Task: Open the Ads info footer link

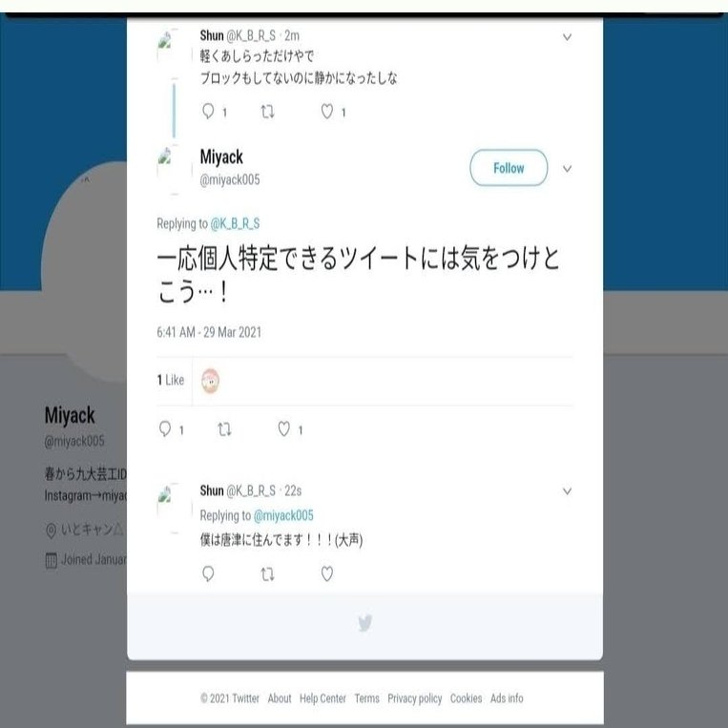Action: coord(507,698)
